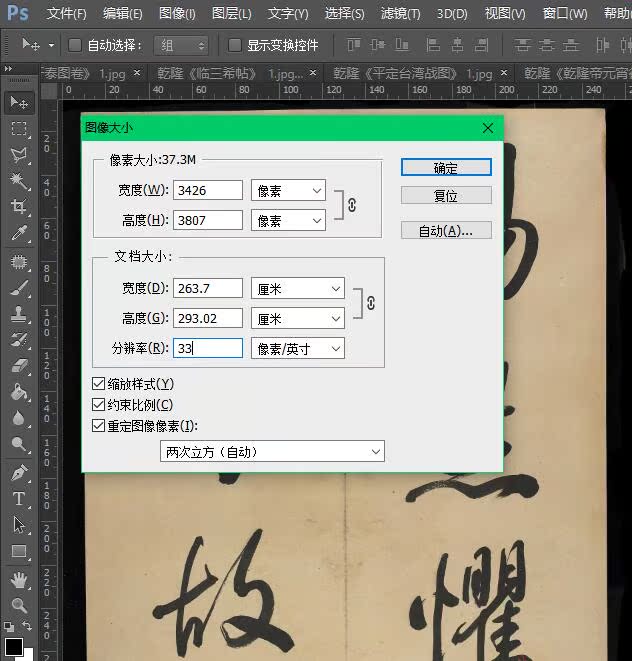Toggle pixel dimensions link chain icon
This screenshot has height=661, width=632.
[352, 205]
